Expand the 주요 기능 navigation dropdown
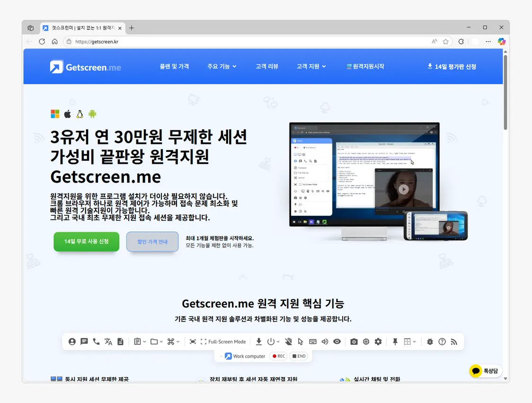 point(222,66)
